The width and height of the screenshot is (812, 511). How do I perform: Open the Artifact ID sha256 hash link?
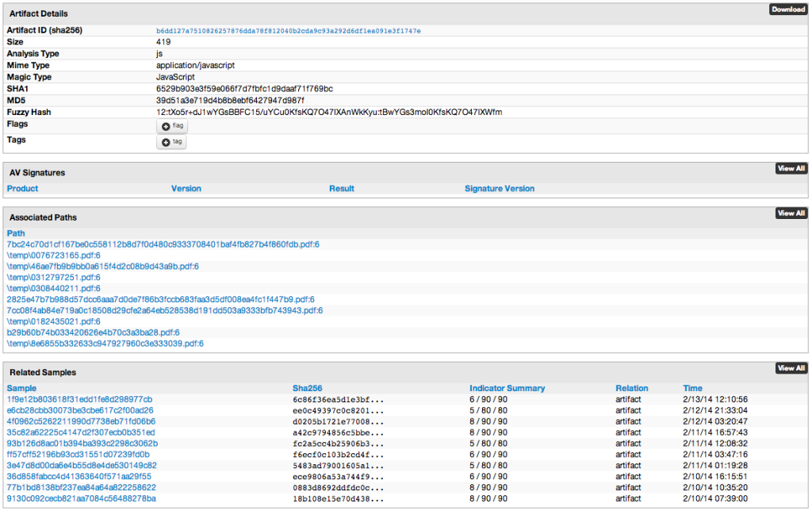tap(288, 31)
